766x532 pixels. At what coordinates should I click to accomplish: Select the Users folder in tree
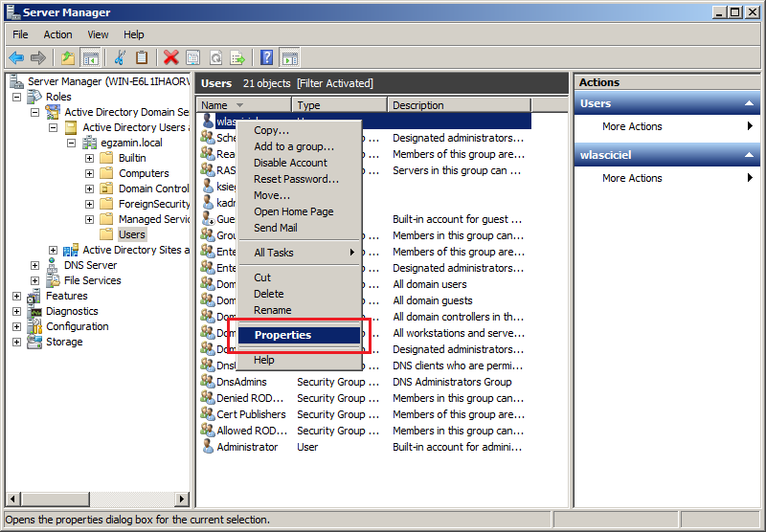click(x=132, y=234)
